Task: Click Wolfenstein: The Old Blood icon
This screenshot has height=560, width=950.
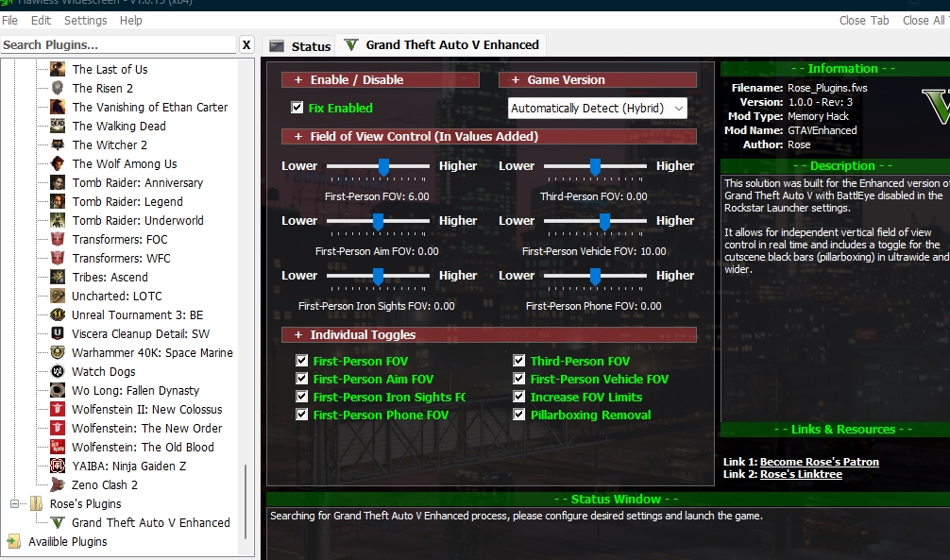Action: [58, 447]
